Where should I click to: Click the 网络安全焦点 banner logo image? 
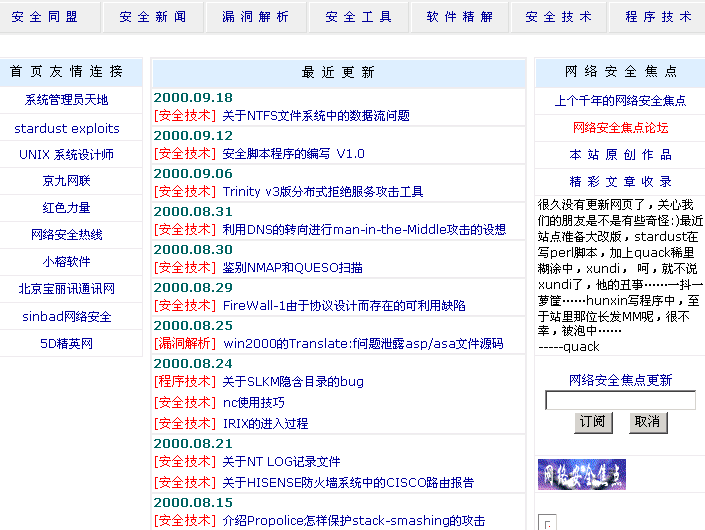(582, 474)
